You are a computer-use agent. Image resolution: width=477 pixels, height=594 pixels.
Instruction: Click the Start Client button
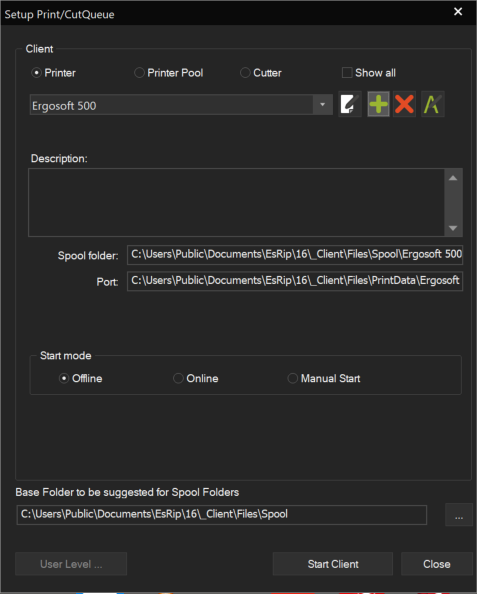(333, 564)
